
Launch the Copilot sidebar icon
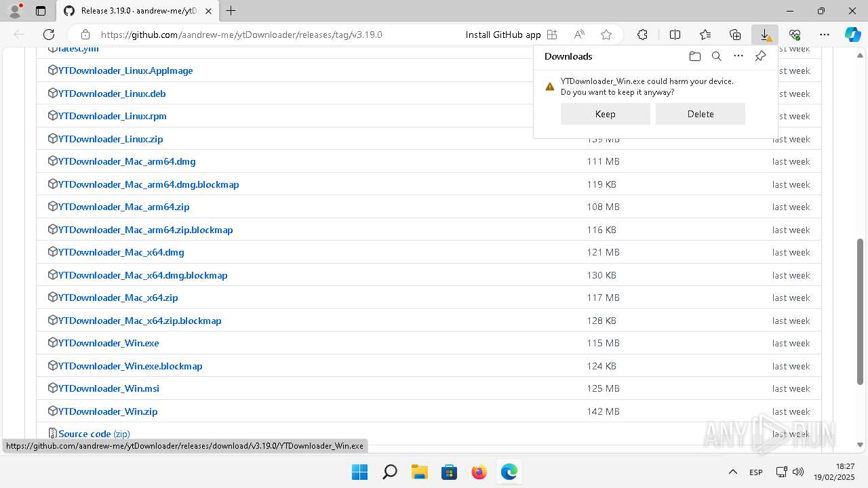click(853, 35)
